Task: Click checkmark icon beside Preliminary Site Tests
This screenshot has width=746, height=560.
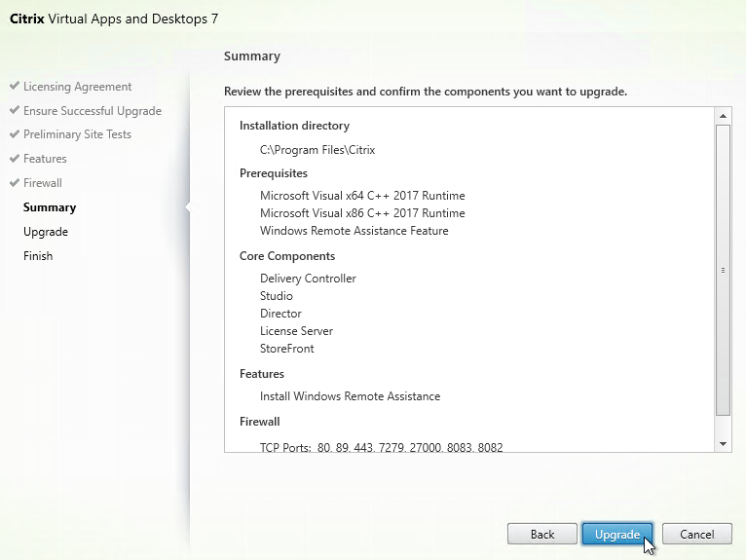Action: (x=15, y=134)
